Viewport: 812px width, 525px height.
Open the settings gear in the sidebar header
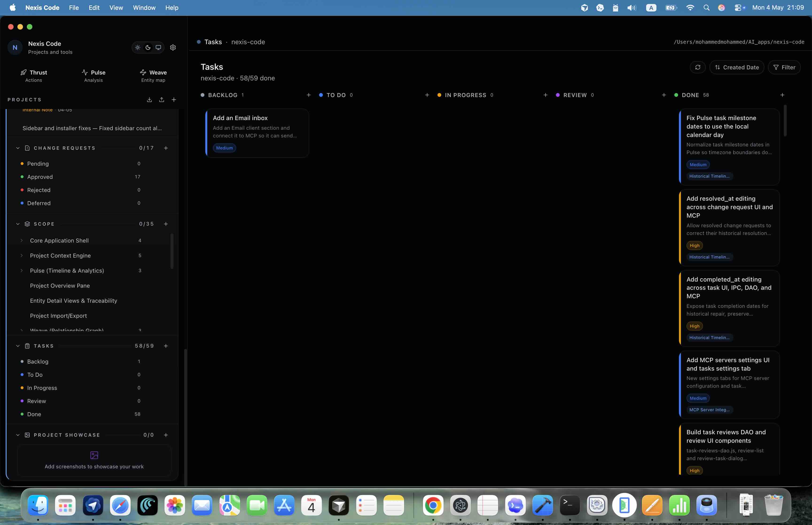[173, 47]
